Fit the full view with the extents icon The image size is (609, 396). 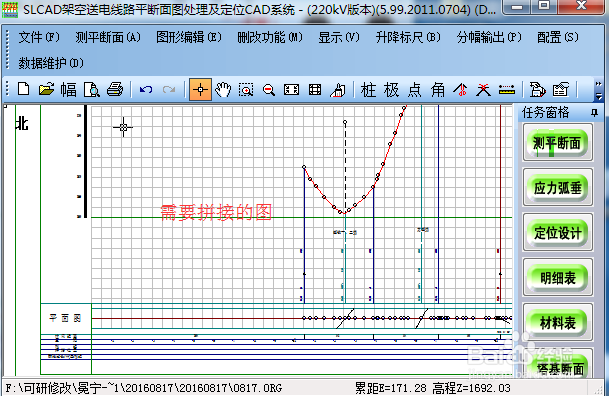click(x=291, y=90)
